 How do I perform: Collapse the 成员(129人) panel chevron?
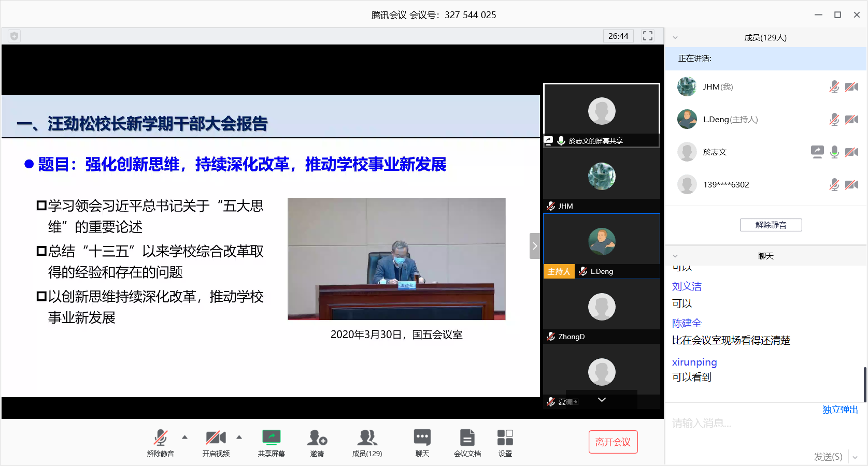point(675,38)
